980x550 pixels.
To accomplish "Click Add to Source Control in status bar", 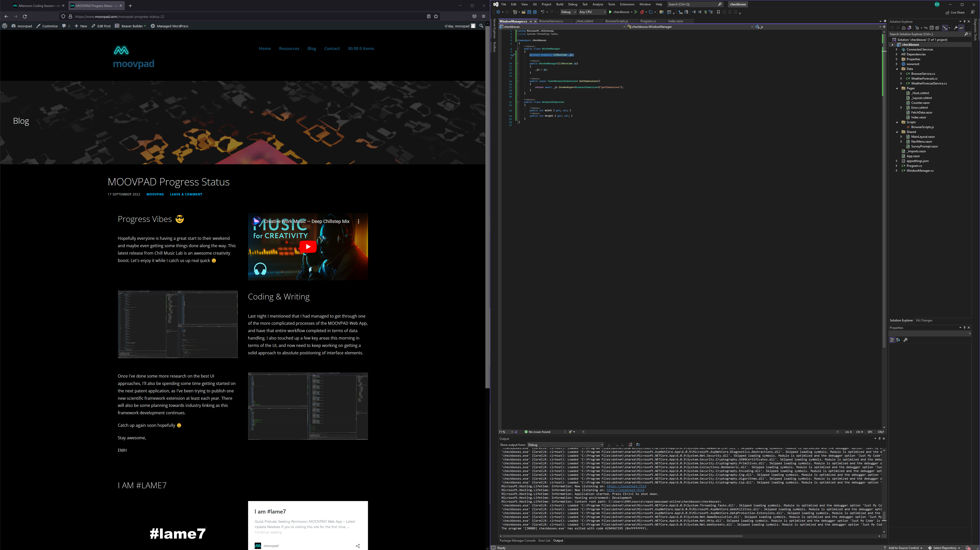I will 902,548.
